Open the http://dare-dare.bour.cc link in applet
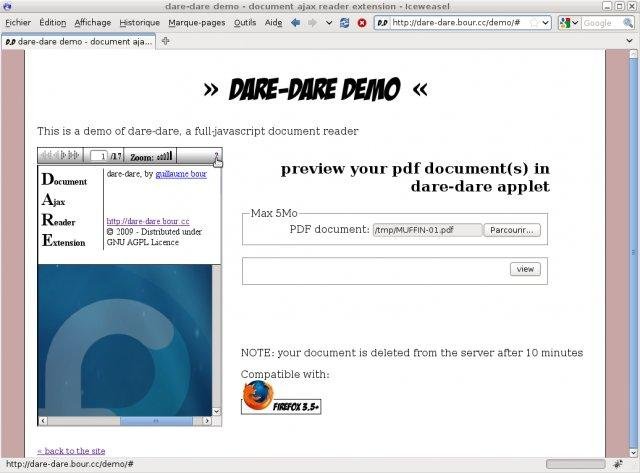 [x=148, y=221]
